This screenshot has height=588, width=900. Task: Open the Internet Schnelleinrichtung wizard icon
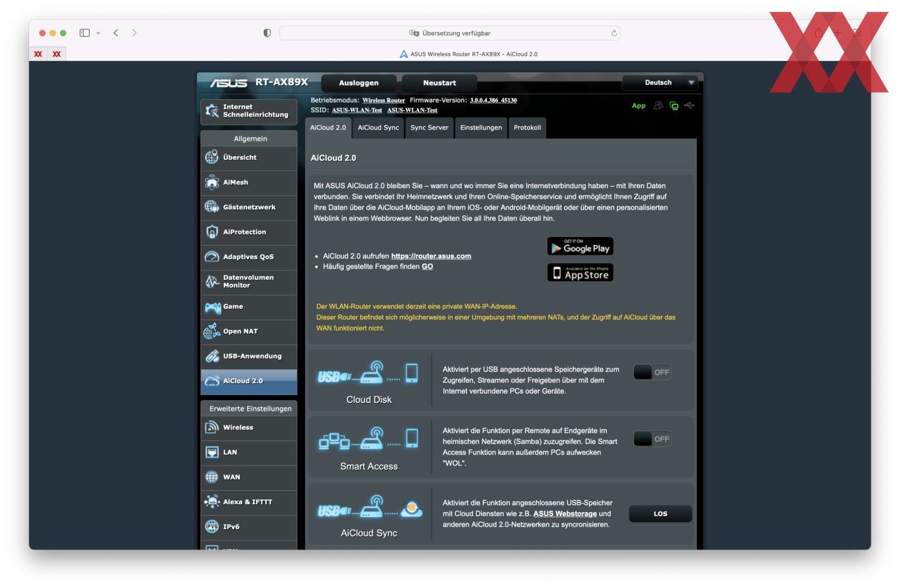point(212,111)
